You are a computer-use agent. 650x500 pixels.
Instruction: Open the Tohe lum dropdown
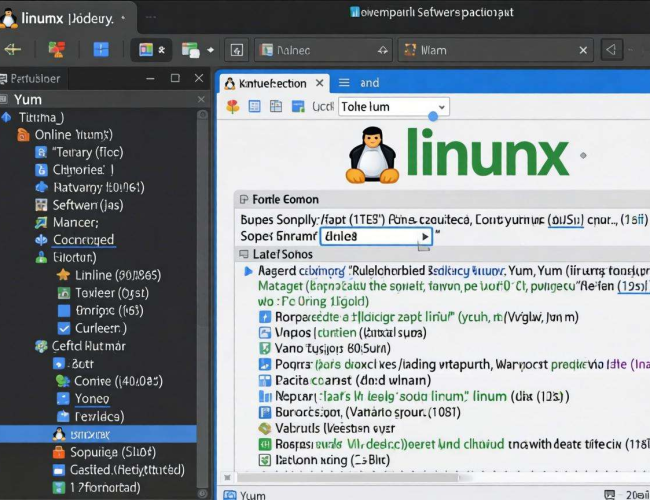(x=393, y=107)
